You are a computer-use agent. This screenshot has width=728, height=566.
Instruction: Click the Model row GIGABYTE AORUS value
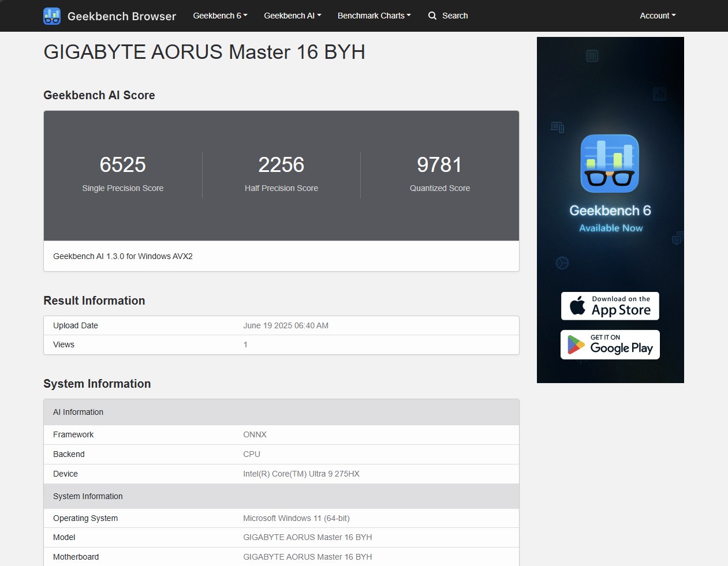308,537
